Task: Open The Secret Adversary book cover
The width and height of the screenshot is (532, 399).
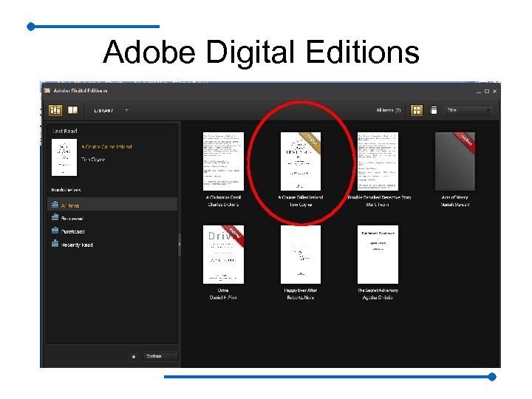Action: (378, 254)
